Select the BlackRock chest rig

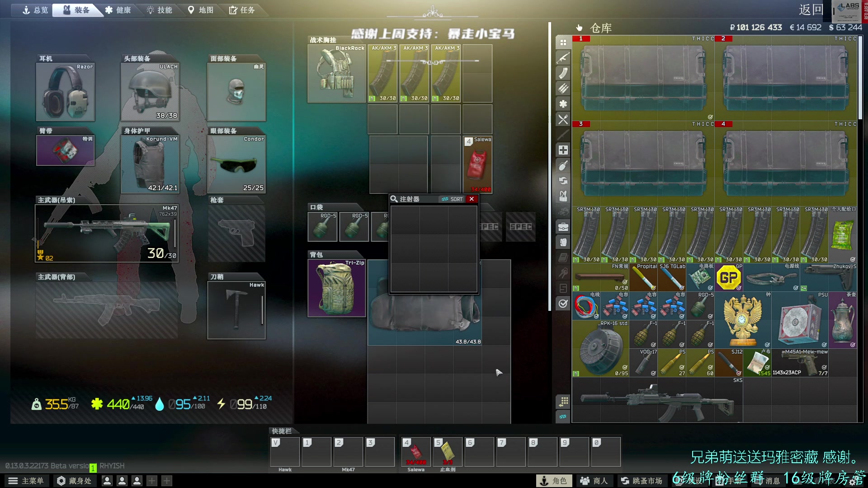pos(337,73)
